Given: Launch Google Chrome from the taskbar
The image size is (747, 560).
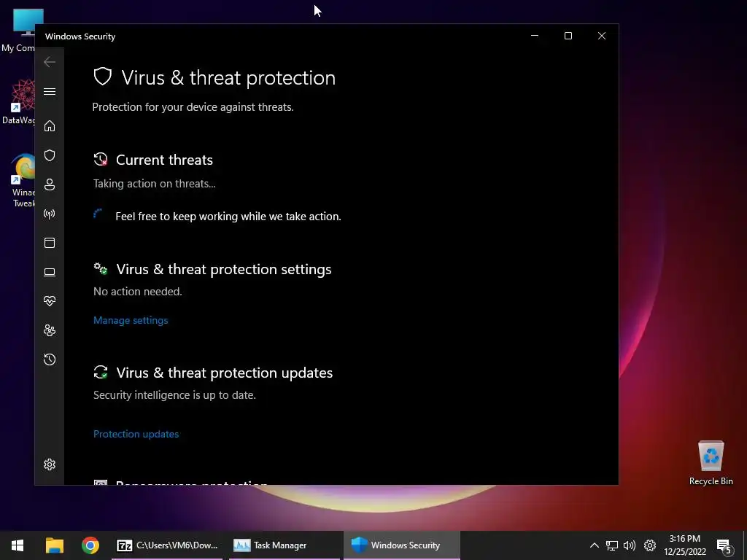Looking at the screenshot, I should pyautogui.click(x=90, y=545).
